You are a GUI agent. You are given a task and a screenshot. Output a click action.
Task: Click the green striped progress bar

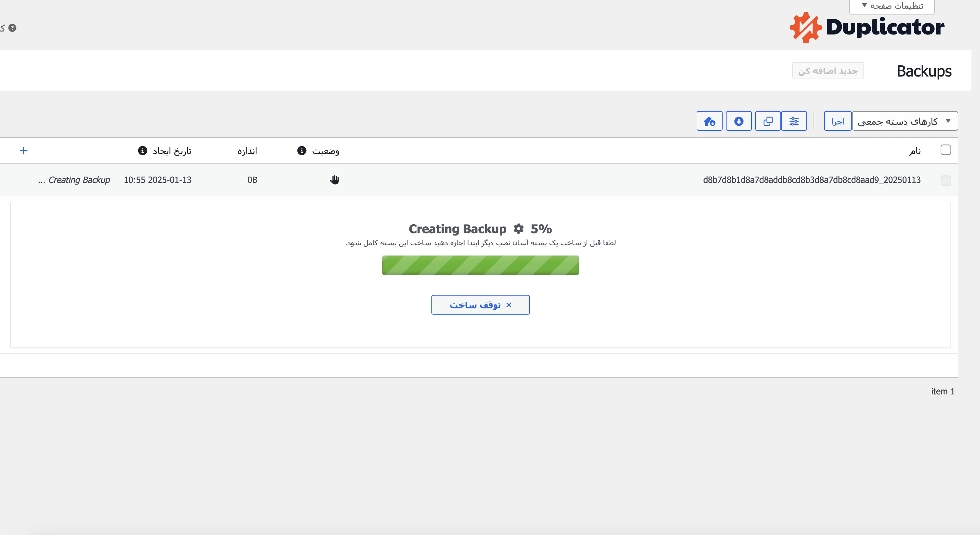(480, 265)
